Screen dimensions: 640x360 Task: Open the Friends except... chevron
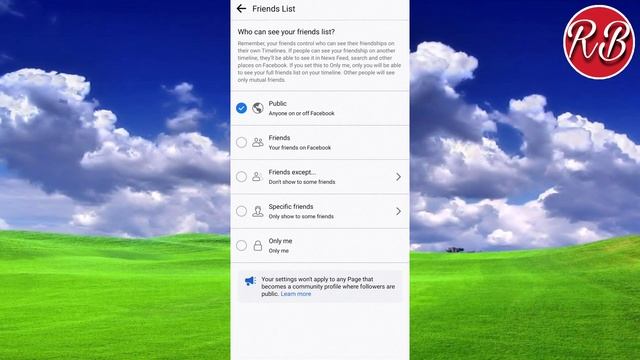pyautogui.click(x=398, y=177)
